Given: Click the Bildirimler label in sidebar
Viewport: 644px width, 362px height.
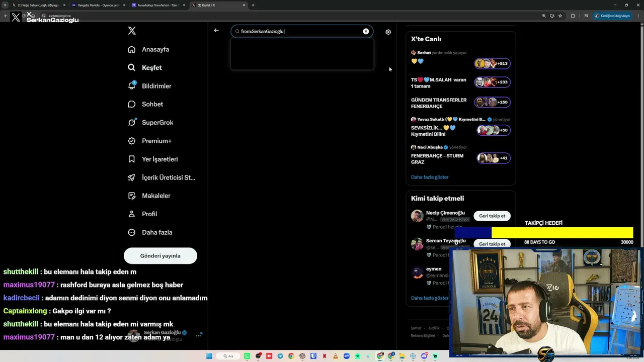Looking at the screenshot, I should (156, 86).
